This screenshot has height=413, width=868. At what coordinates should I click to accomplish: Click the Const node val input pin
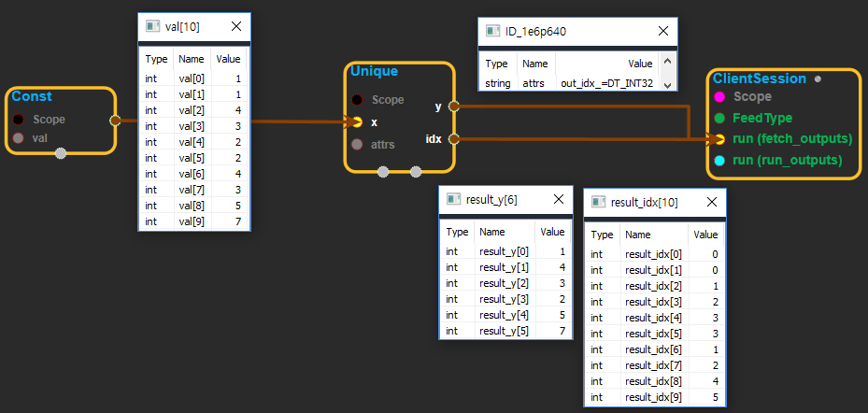19,138
